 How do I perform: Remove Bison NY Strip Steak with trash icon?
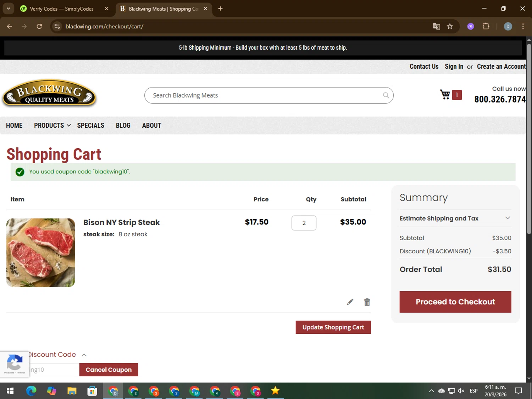point(367,302)
